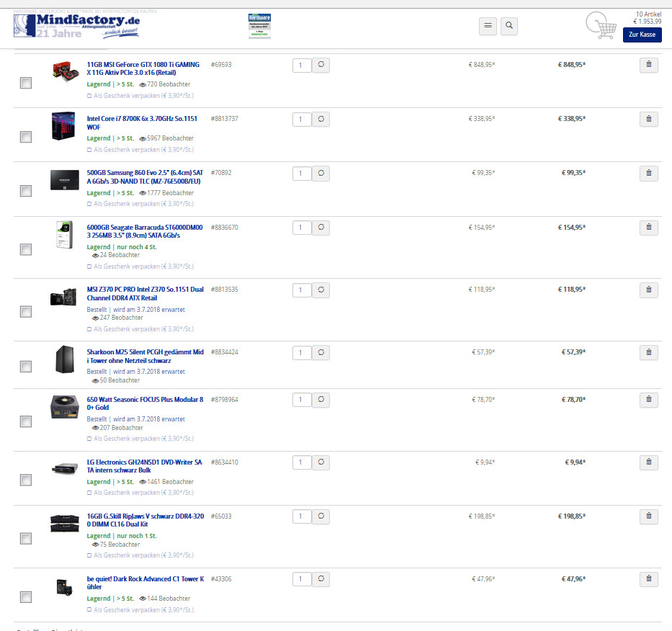Delete the Samsung 860 Evo item
The height and width of the screenshot is (631, 672).
[x=649, y=173]
